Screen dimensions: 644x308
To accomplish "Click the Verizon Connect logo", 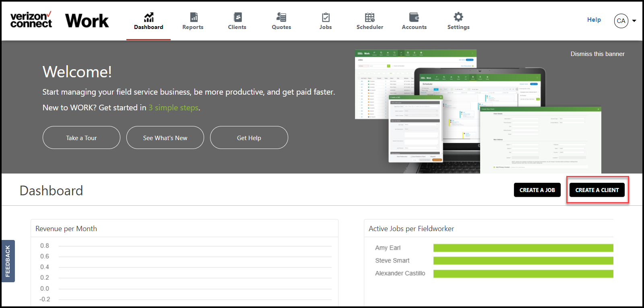I will pos(31,20).
